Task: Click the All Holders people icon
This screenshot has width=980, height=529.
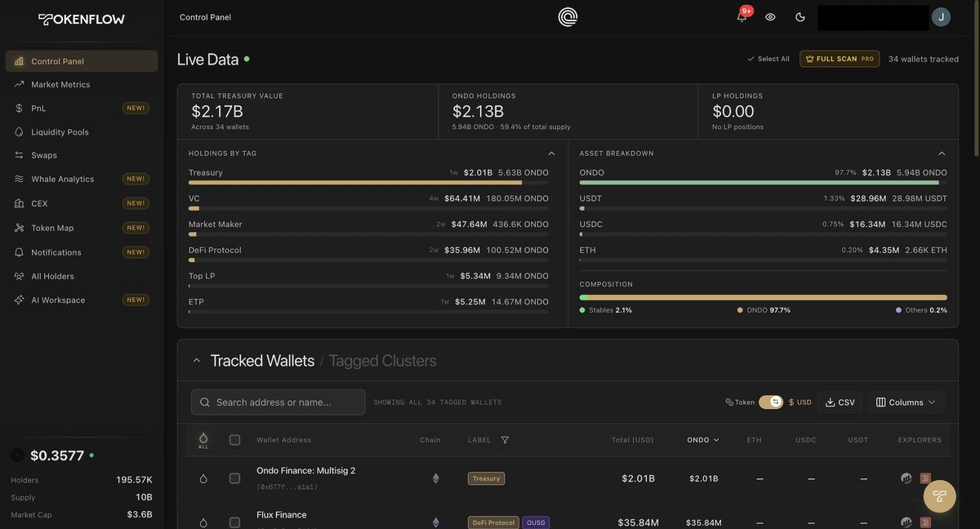Action: coord(20,276)
